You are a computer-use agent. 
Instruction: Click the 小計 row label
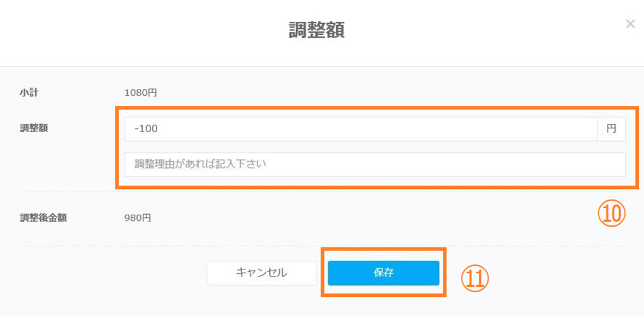[x=30, y=93]
